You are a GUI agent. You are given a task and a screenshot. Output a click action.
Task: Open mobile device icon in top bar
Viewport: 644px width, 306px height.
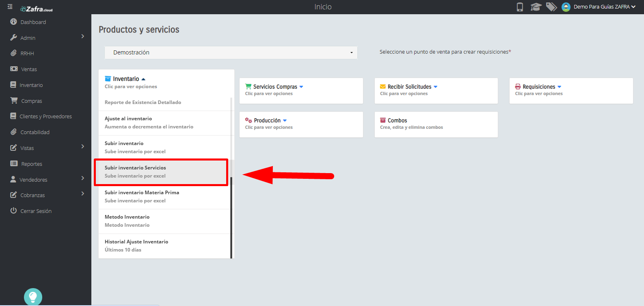click(520, 7)
